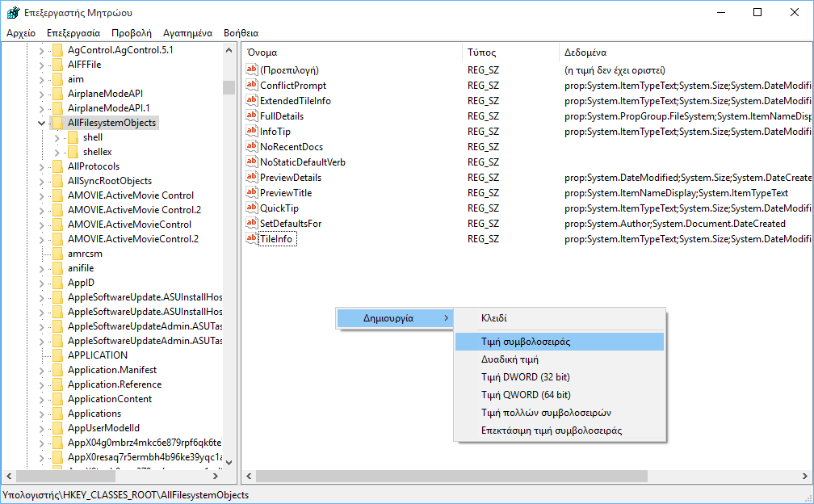Screen dimensions: 814x504
Task: Open the Επεξεργασία menu
Action: [73, 33]
